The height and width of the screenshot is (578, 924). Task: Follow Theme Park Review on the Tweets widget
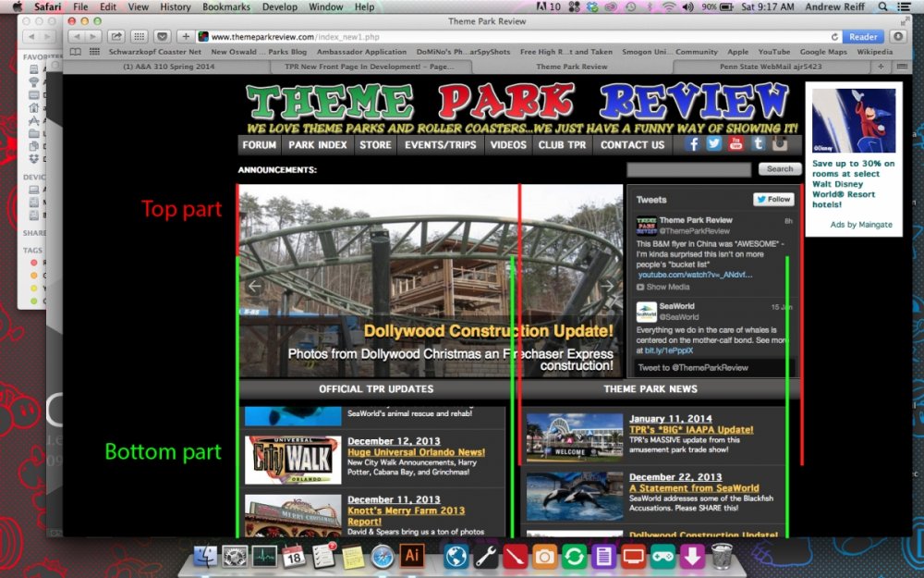(x=772, y=199)
